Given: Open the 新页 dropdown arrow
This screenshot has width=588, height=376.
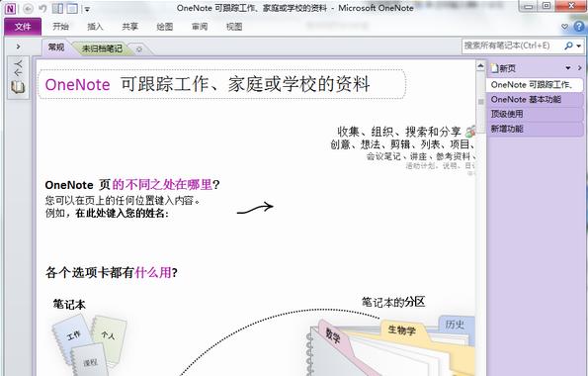Looking at the screenshot, I should tap(568, 68).
